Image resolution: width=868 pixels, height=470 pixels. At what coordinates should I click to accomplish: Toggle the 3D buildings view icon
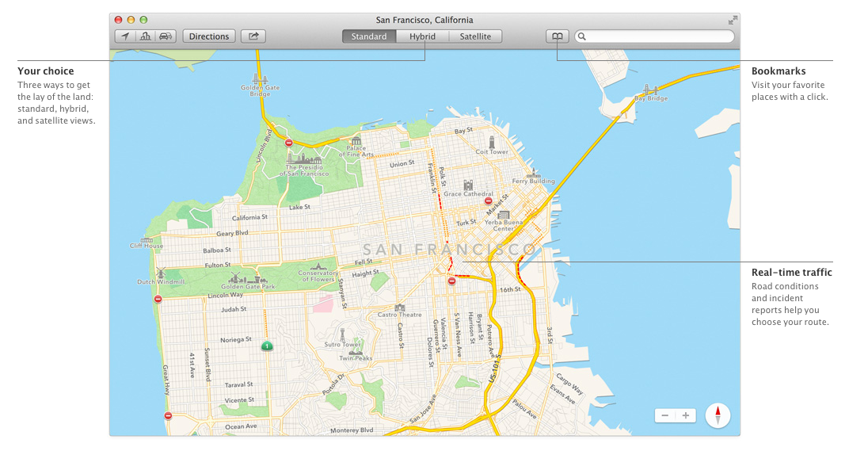pyautogui.click(x=145, y=36)
